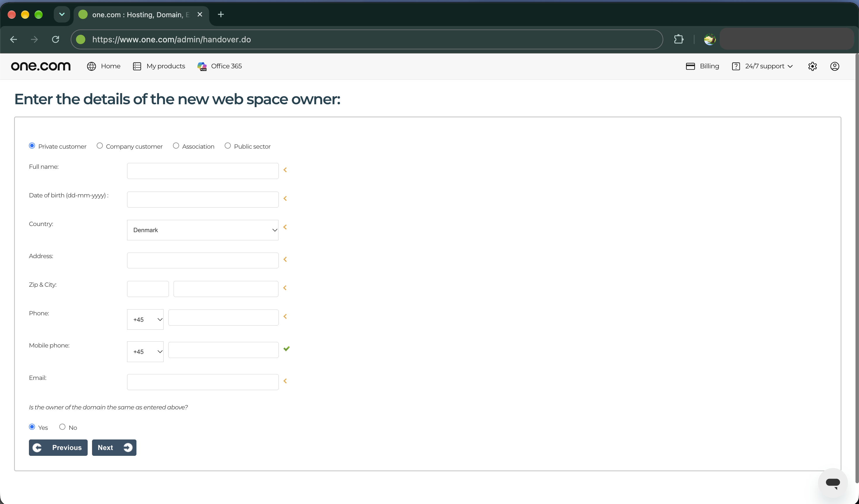Image resolution: width=859 pixels, height=504 pixels.
Task: Select Public sector radio button
Action: [x=228, y=145]
